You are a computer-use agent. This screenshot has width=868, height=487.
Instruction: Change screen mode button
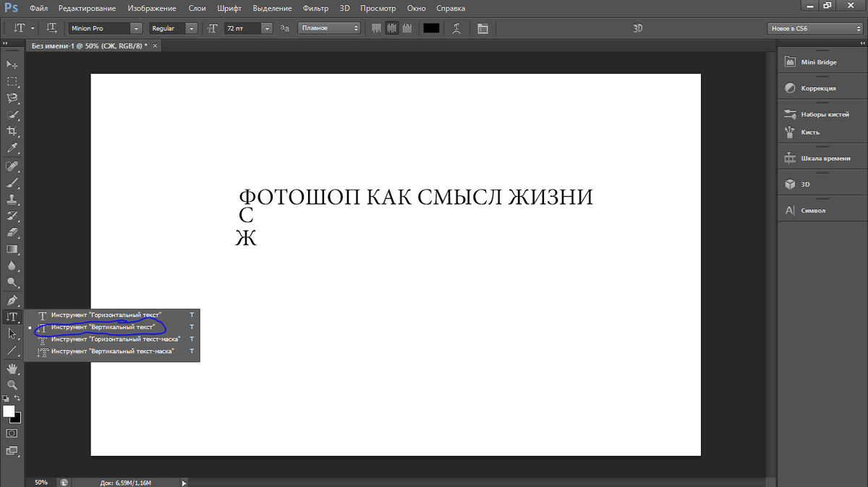point(12,451)
